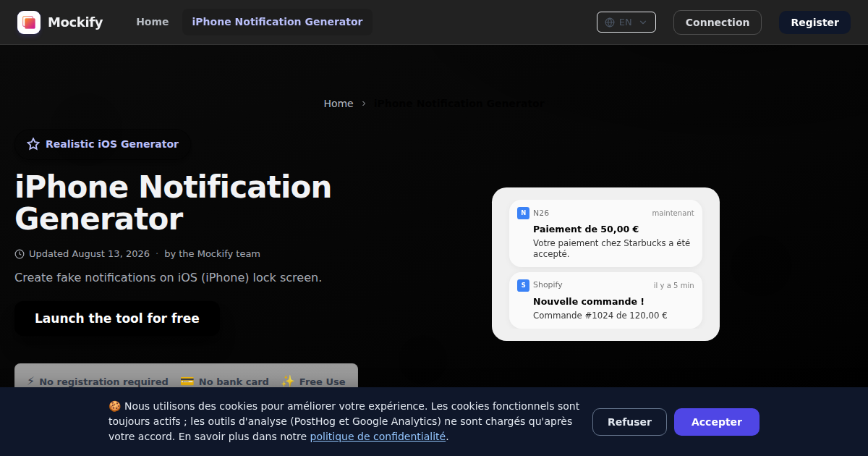Click the star icon in badge

pyautogui.click(x=33, y=144)
